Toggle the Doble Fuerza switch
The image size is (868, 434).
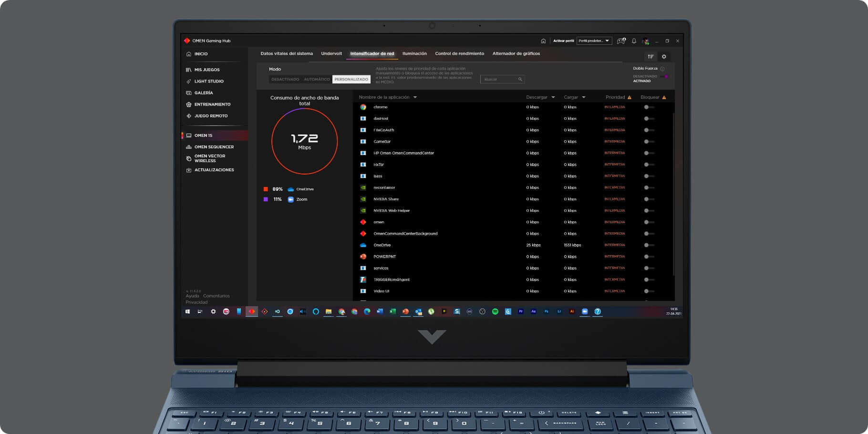tap(664, 77)
